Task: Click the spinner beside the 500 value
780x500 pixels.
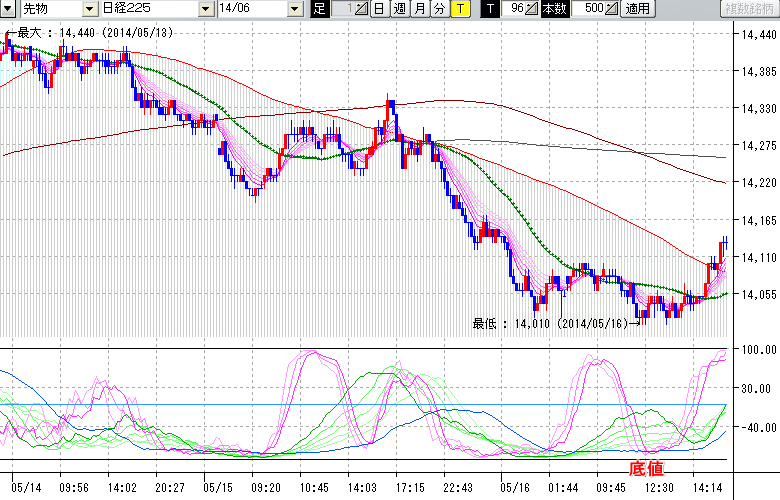Action: click(612, 9)
